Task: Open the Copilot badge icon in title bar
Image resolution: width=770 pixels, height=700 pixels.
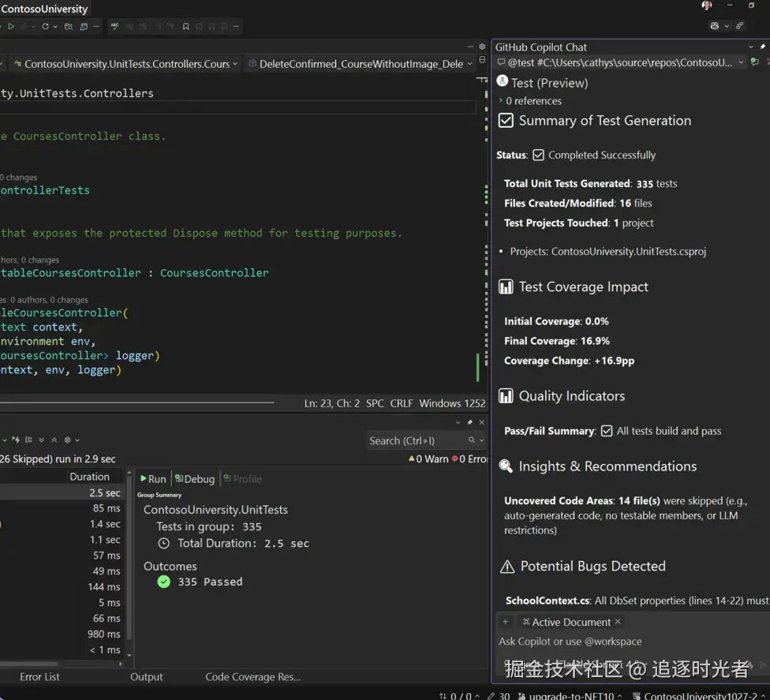Action: click(x=715, y=25)
